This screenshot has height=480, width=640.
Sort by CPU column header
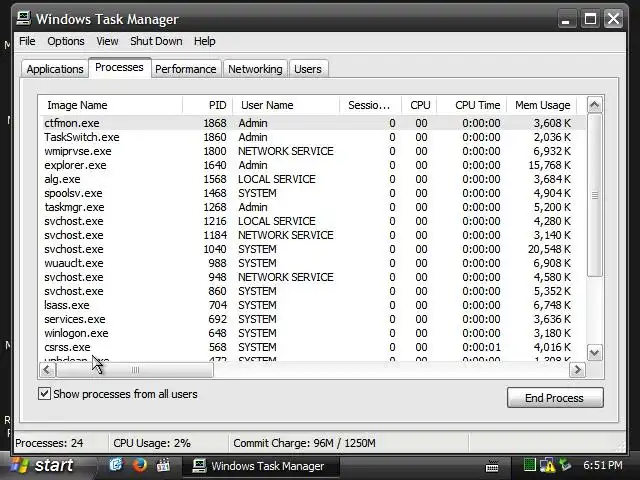point(419,105)
